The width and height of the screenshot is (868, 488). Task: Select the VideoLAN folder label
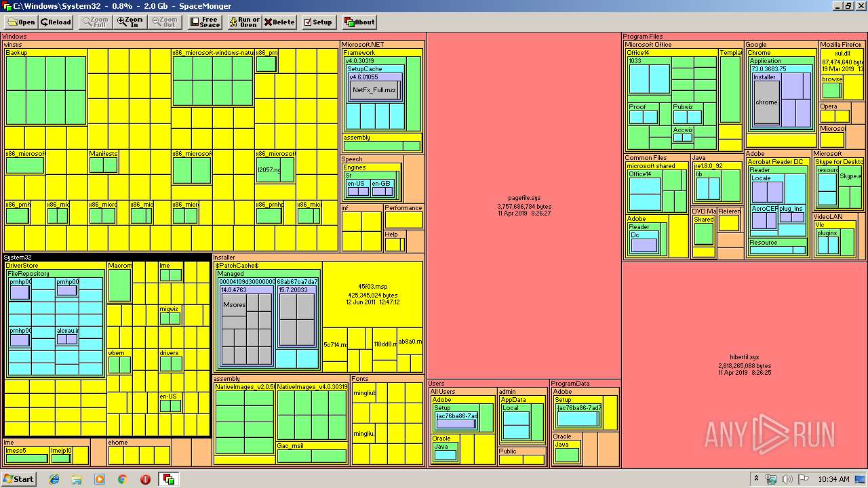tap(829, 217)
